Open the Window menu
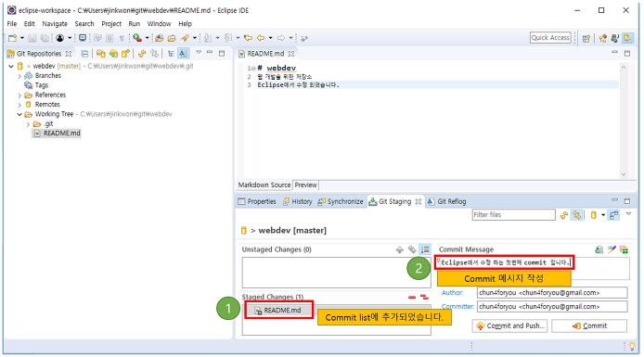The image size is (644, 357). coord(159,24)
